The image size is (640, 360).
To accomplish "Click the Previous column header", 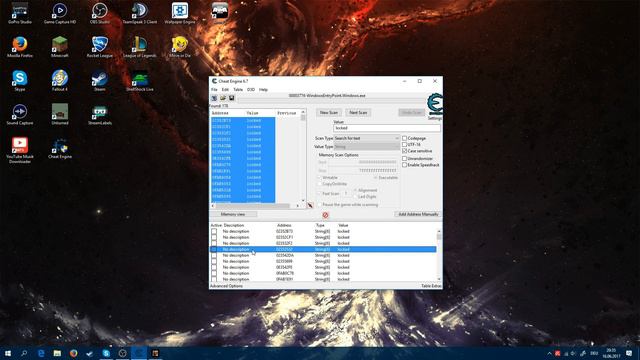I will 287,113.
